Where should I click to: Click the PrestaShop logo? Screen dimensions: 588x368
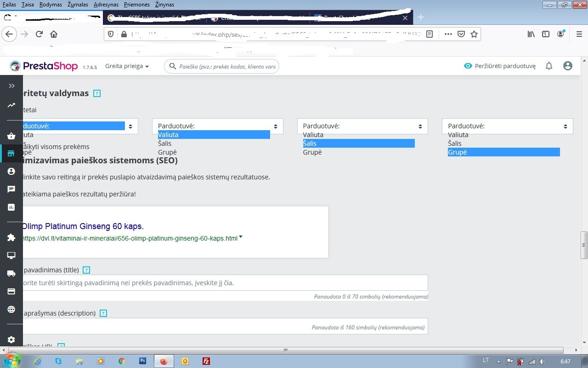coord(44,66)
